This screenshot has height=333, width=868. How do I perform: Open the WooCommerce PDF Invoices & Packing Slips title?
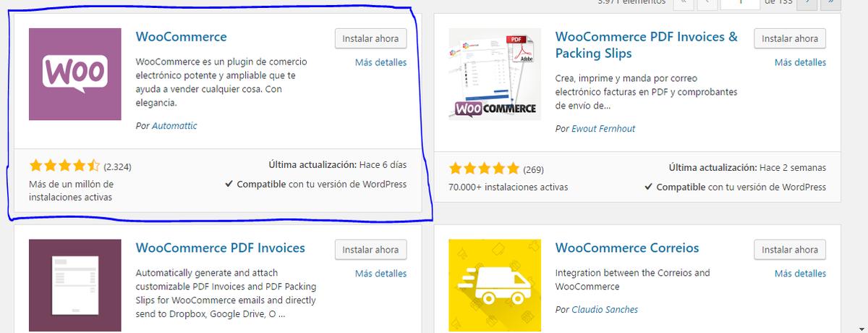[x=646, y=37]
